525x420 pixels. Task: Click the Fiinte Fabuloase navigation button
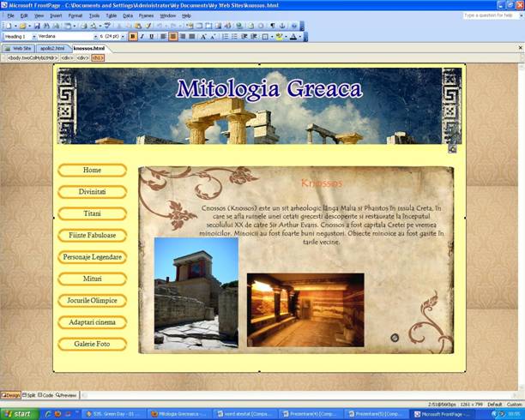point(92,235)
